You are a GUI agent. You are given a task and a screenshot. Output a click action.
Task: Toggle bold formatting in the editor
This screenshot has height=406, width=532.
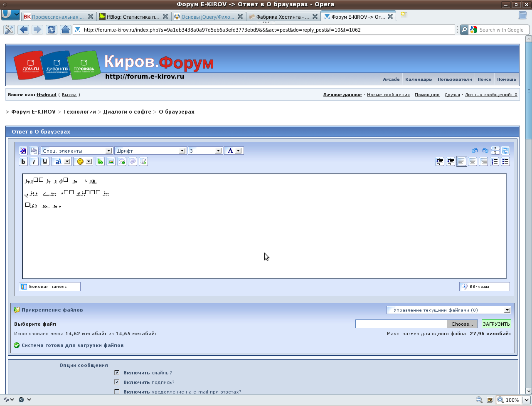point(23,162)
